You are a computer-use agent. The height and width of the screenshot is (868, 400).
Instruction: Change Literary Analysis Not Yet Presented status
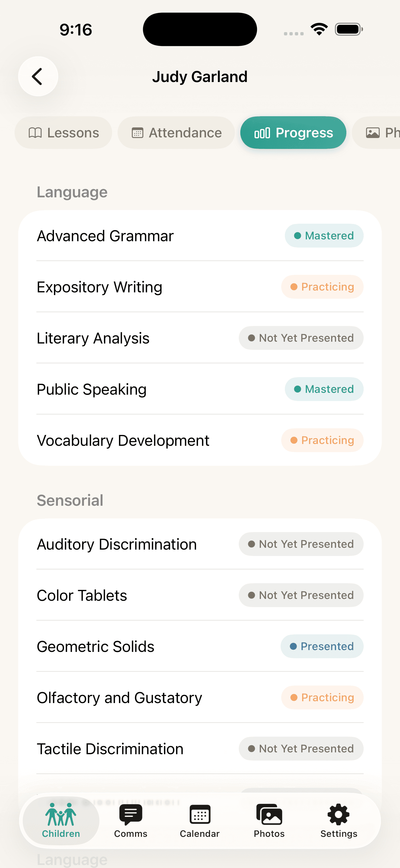point(301,338)
